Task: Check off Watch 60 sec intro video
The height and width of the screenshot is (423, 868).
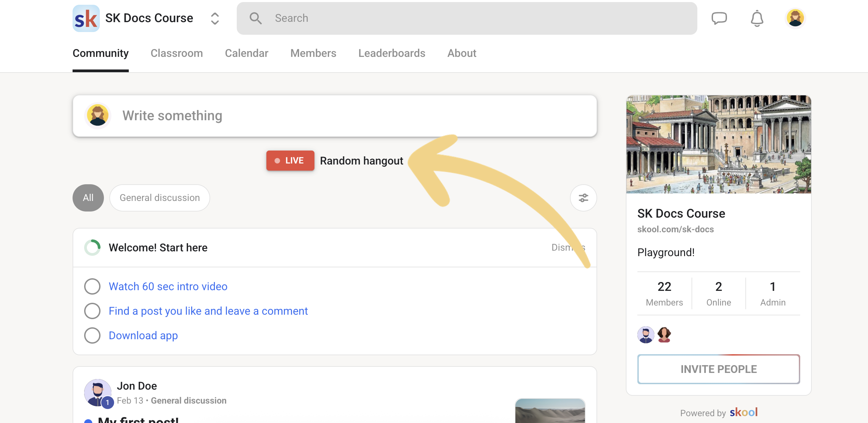Action: point(92,286)
